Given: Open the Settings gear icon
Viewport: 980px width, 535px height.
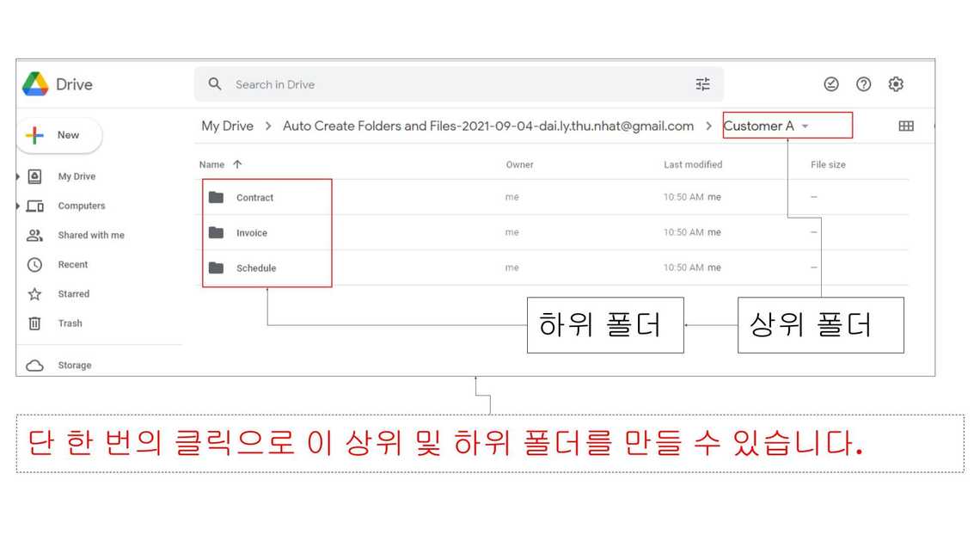Looking at the screenshot, I should (x=896, y=84).
